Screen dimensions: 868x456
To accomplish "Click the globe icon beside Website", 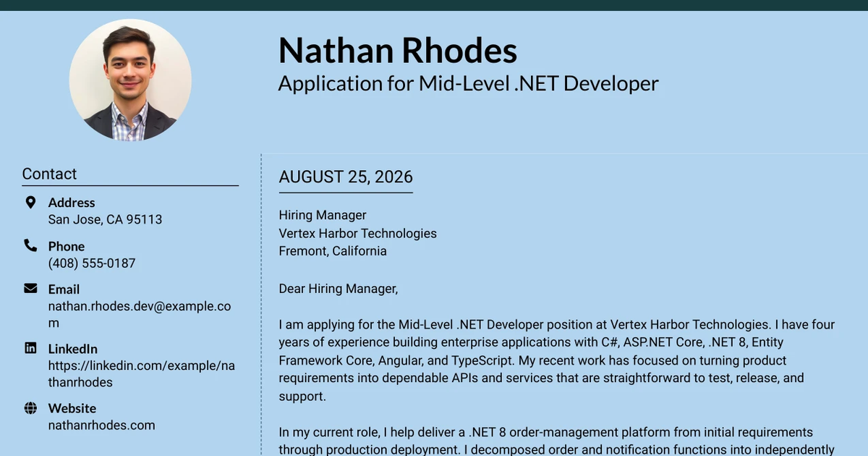I will [30, 408].
